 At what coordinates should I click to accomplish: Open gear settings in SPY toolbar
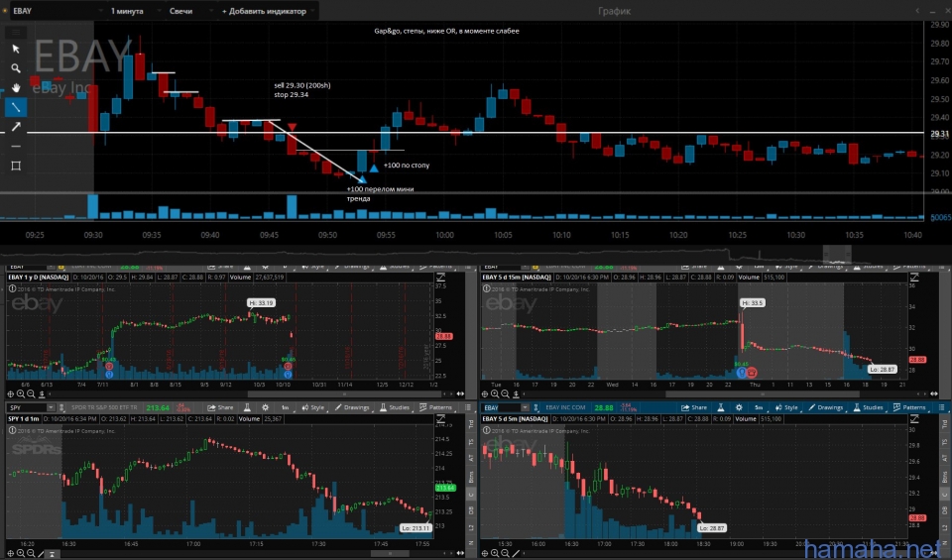pos(265,407)
